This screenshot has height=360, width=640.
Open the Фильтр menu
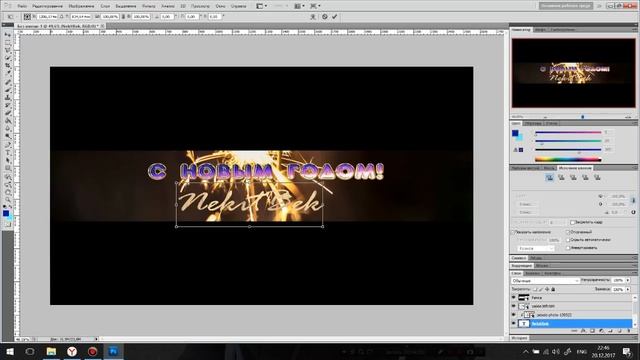click(149, 6)
